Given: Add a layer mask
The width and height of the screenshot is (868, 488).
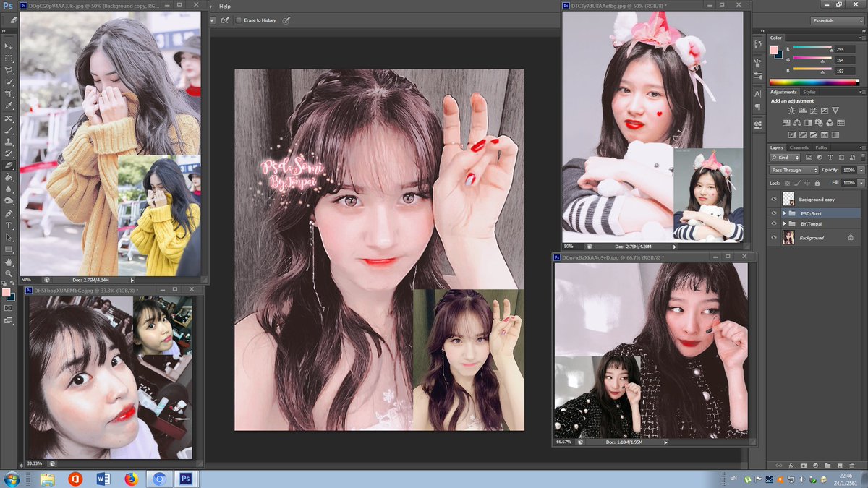Looking at the screenshot, I should 803,465.
